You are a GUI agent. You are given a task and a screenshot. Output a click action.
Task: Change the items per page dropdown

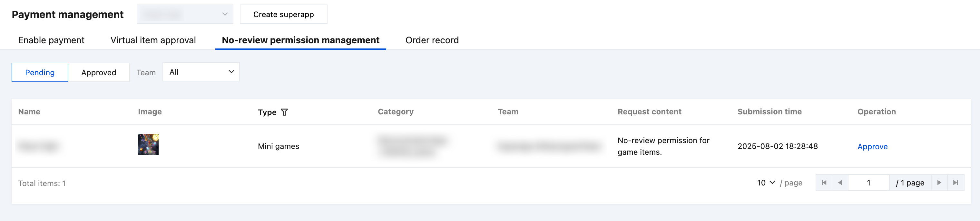click(x=766, y=183)
